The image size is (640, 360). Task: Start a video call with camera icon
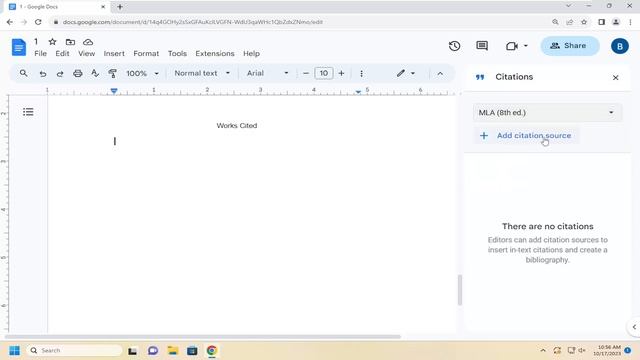[512, 46]
